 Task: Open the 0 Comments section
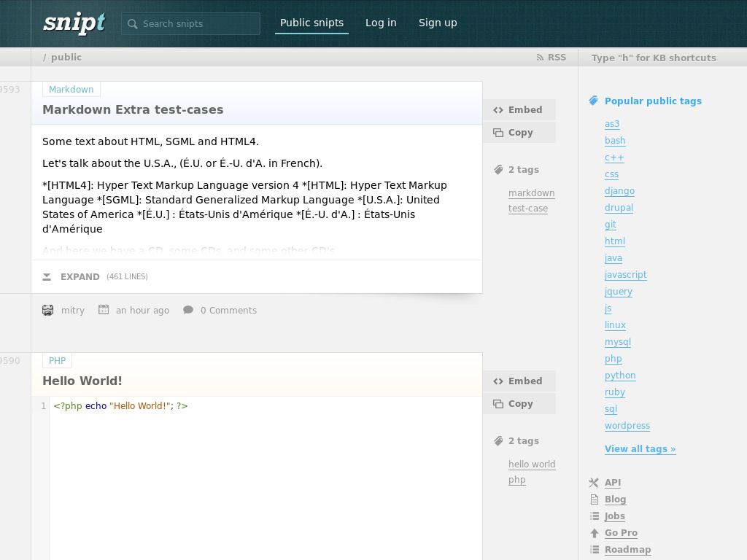point(228,310)
